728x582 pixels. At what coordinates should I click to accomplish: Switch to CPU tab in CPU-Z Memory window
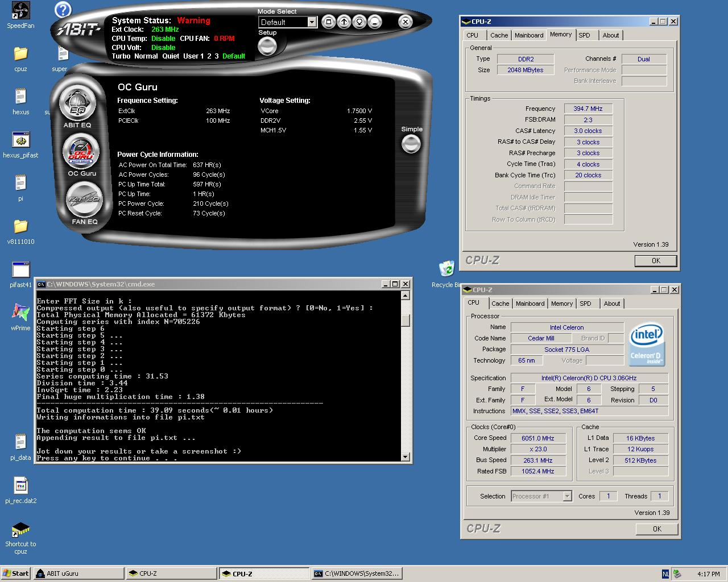473,35
